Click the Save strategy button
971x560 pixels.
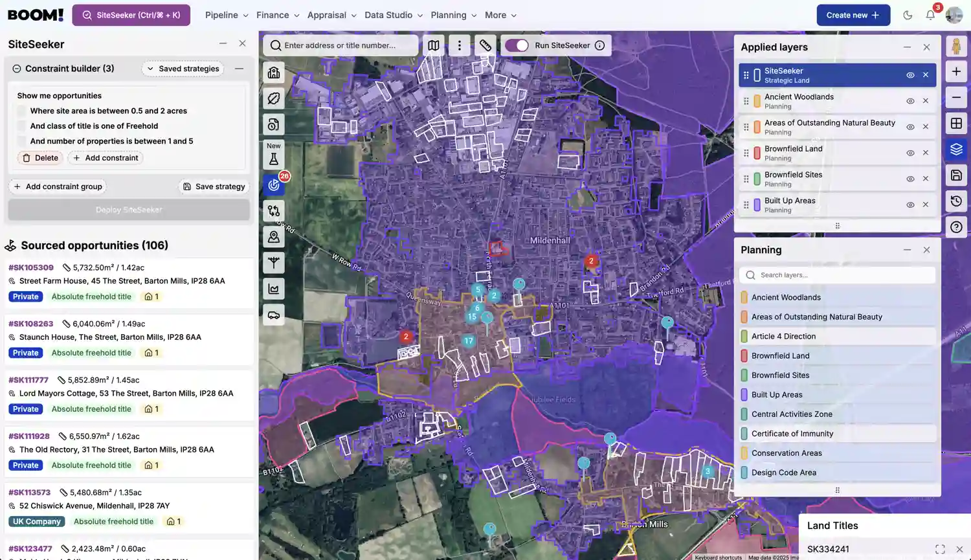point(214,186)
